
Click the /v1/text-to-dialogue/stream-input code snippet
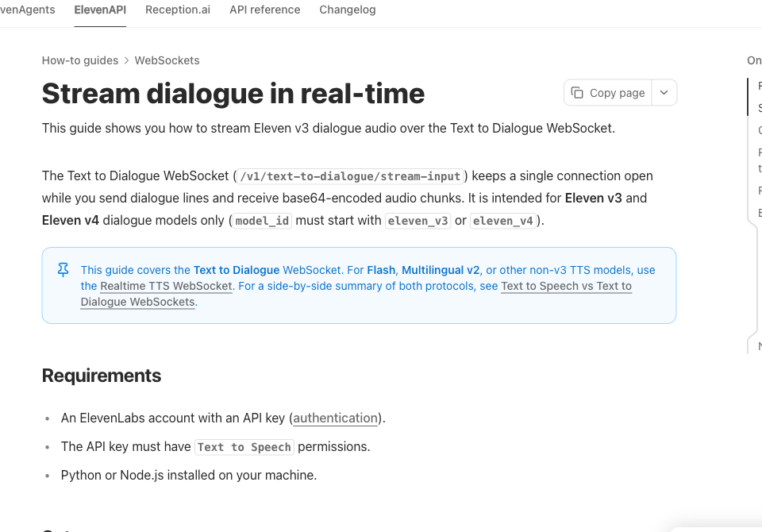click(x=350, y=176)
